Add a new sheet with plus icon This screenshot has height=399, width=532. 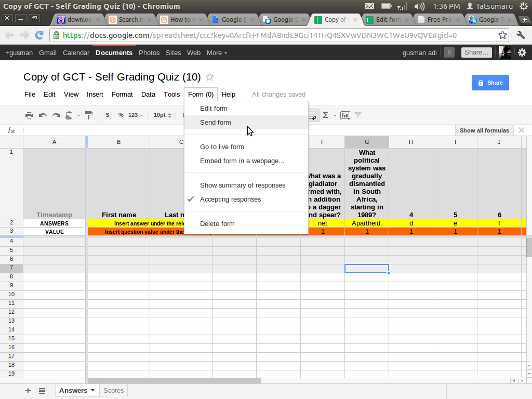click(28, 391)
